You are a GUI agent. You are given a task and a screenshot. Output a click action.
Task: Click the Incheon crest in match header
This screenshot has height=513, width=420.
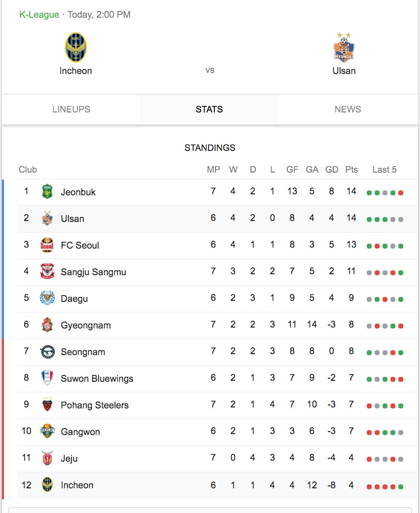point(75,47)
